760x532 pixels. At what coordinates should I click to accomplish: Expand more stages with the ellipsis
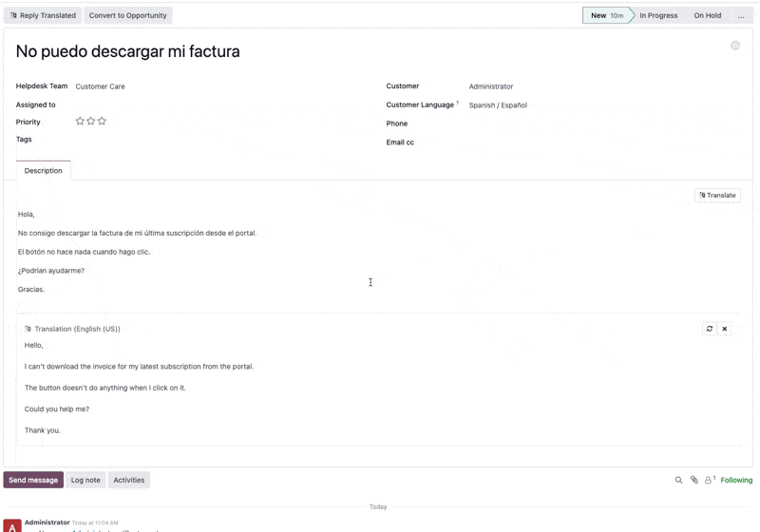pos(741,16)
